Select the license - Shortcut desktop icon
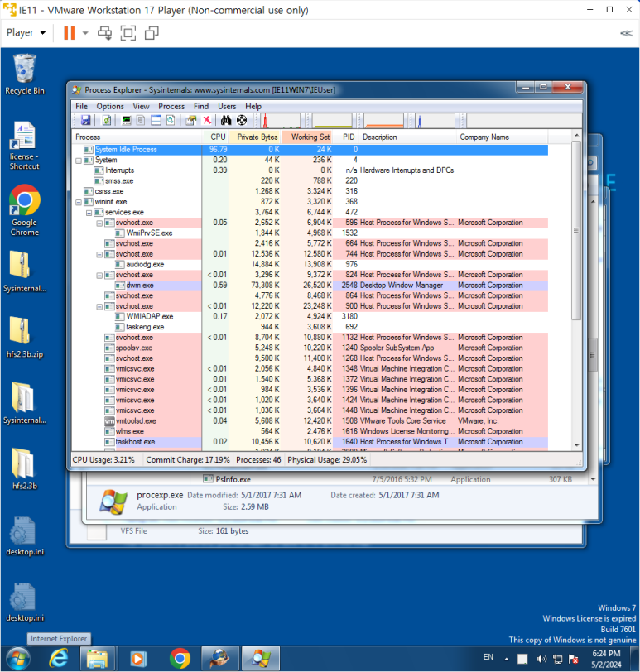The image size is (640, 672). point(25,146)
